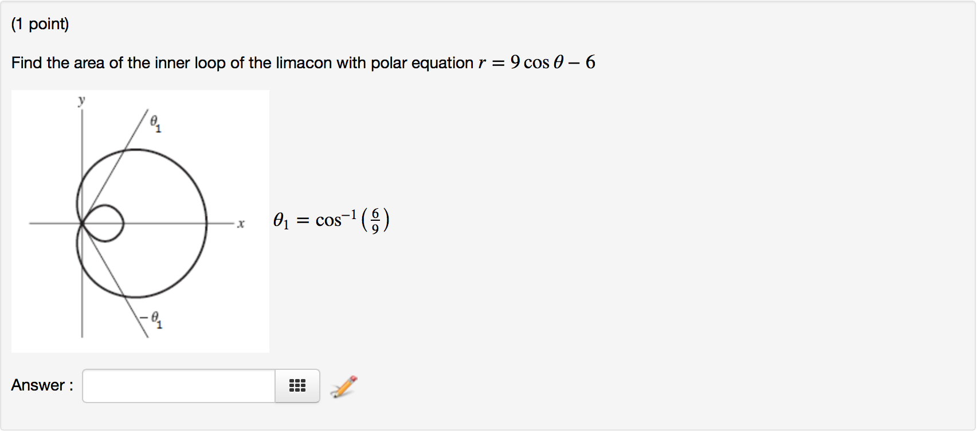Click the x axis label on the graph
Screen dimensions: 980x445
(x=241, y=224)
